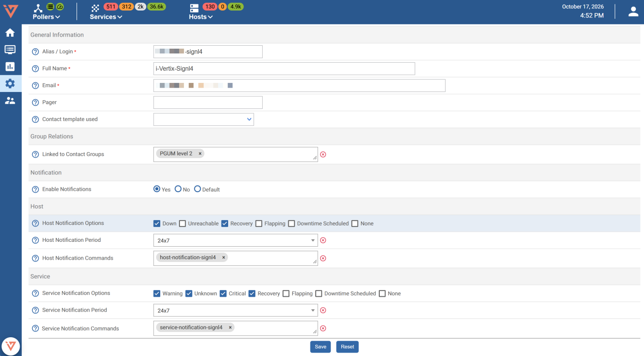The width and height of the screenshot is (644, 356).
Task: Open the Monitoring list icon in sidebar
Action: pos(10,50)
